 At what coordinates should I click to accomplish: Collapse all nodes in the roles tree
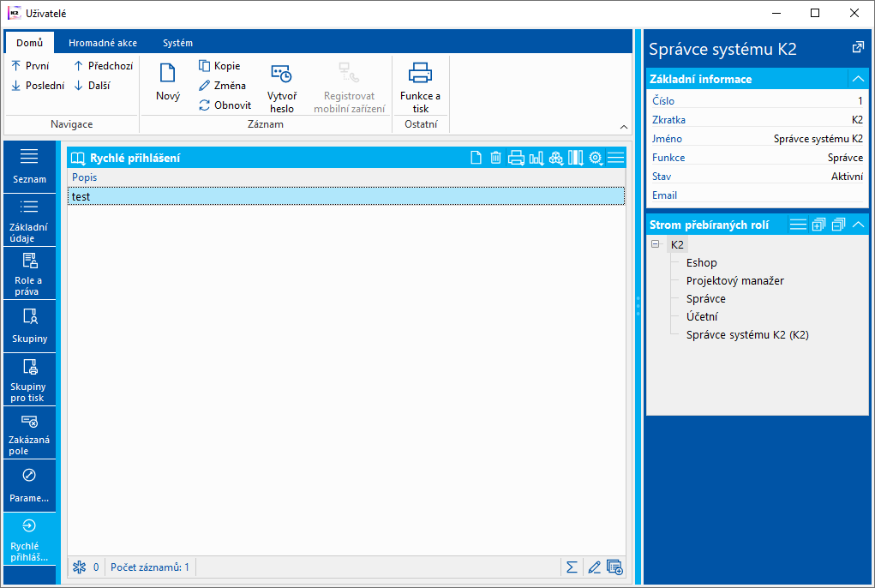tap(839, 225)
